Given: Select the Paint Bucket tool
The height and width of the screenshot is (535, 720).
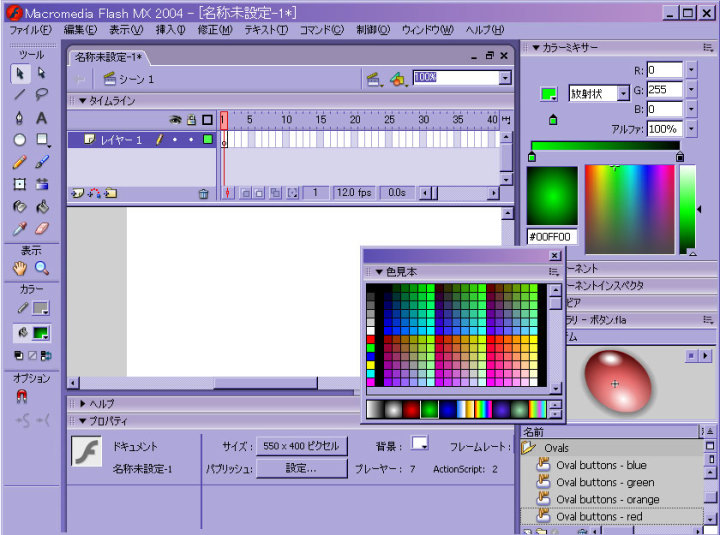Looking at the screenshot, I should [x=42, y=206].
